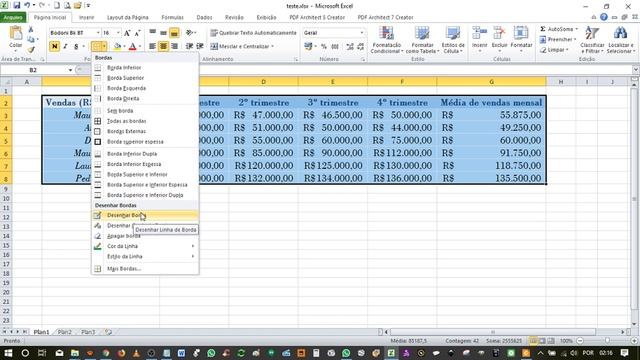
Task: Click the Colar paste icon
Action: 16,34
